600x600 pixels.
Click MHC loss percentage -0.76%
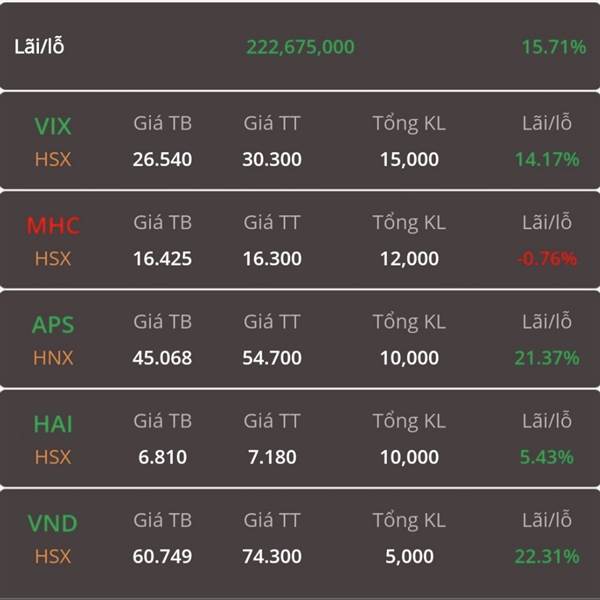(547, 259)
